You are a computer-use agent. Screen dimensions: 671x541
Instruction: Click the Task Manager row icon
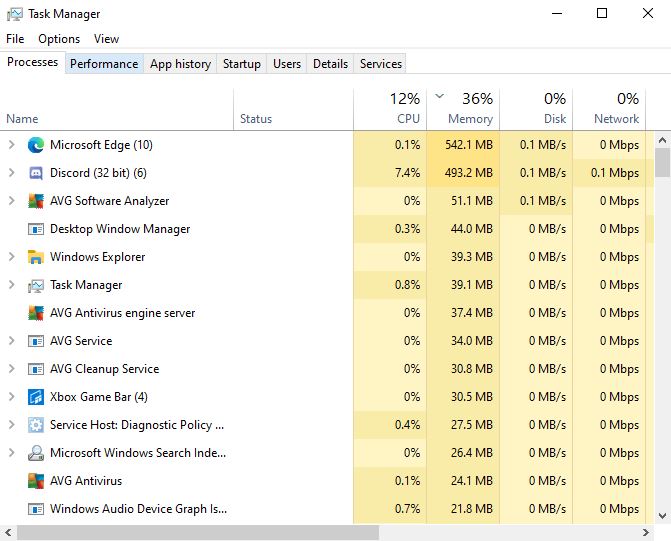click(36, 285)
